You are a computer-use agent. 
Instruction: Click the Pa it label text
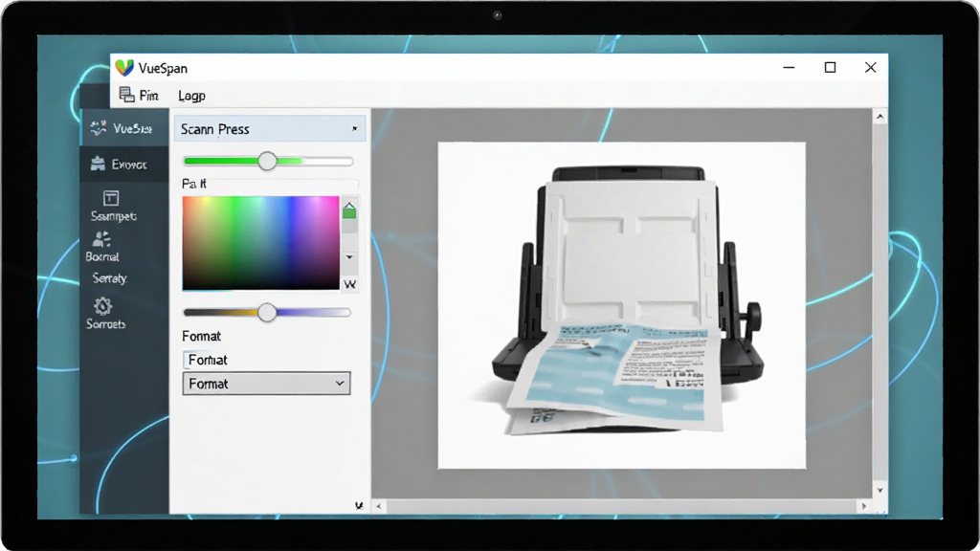point(193,184)
